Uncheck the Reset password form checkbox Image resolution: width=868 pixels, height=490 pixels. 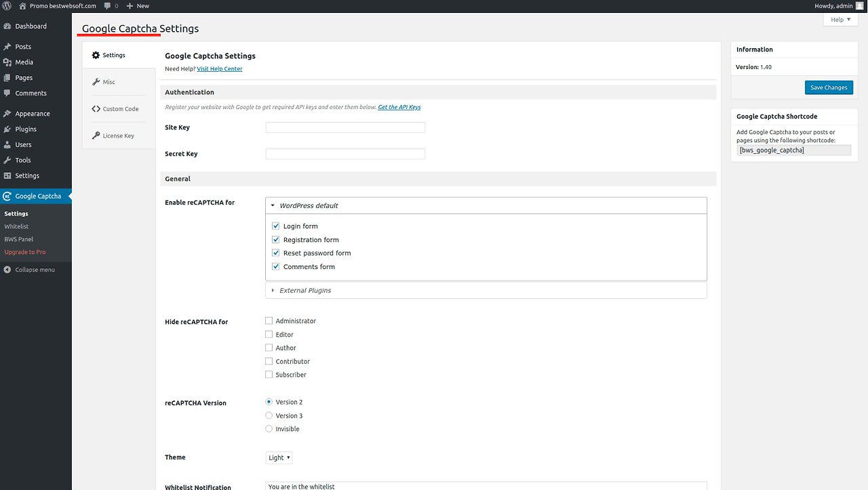pos(276,253)
